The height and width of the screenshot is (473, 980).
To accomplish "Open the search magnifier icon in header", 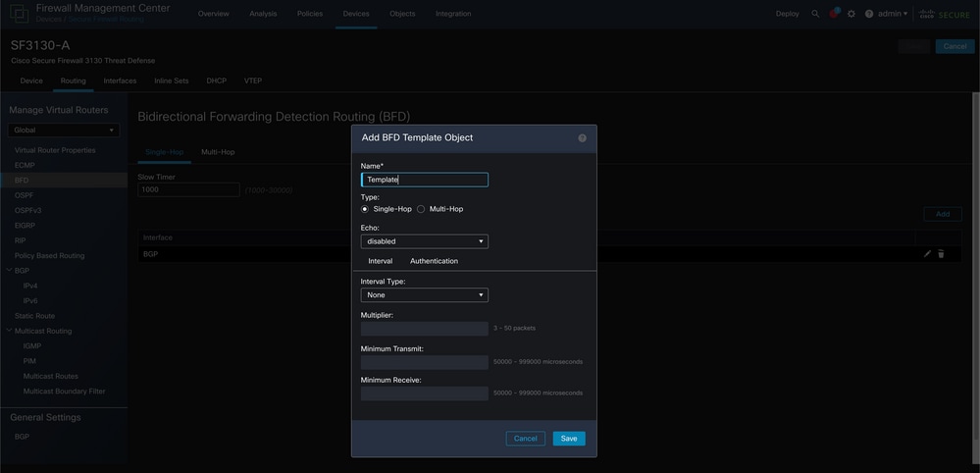I will (815, 14).
